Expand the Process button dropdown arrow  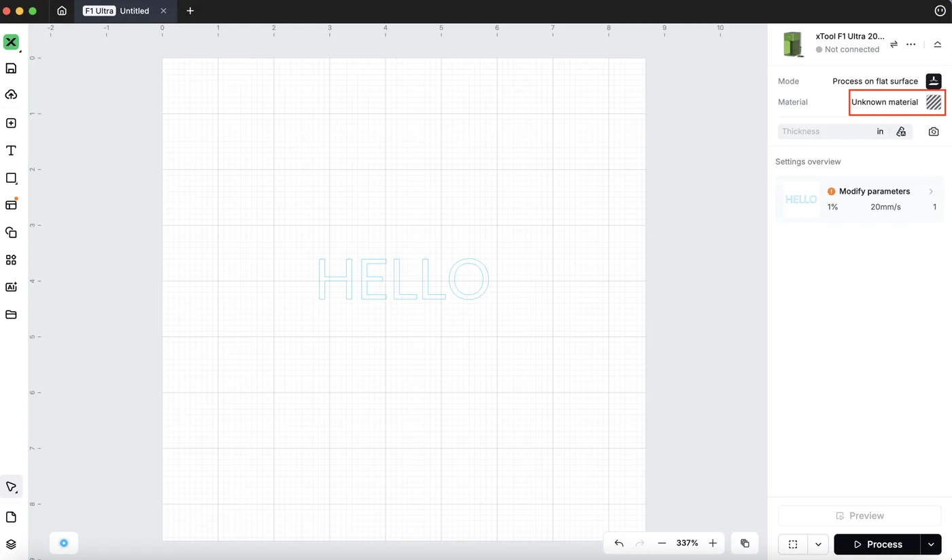(931, 544)
